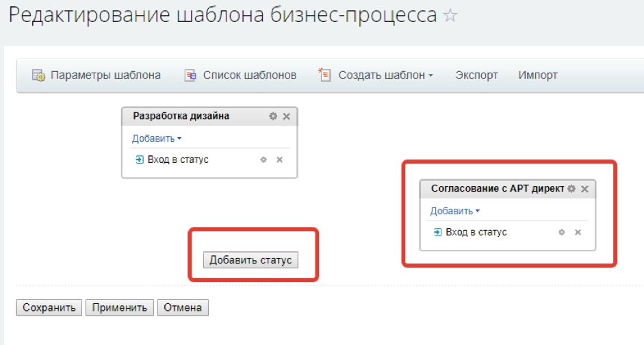Open Параметры шаблона settings
This screenshot has height=345, width=644.
click(105, 75)
